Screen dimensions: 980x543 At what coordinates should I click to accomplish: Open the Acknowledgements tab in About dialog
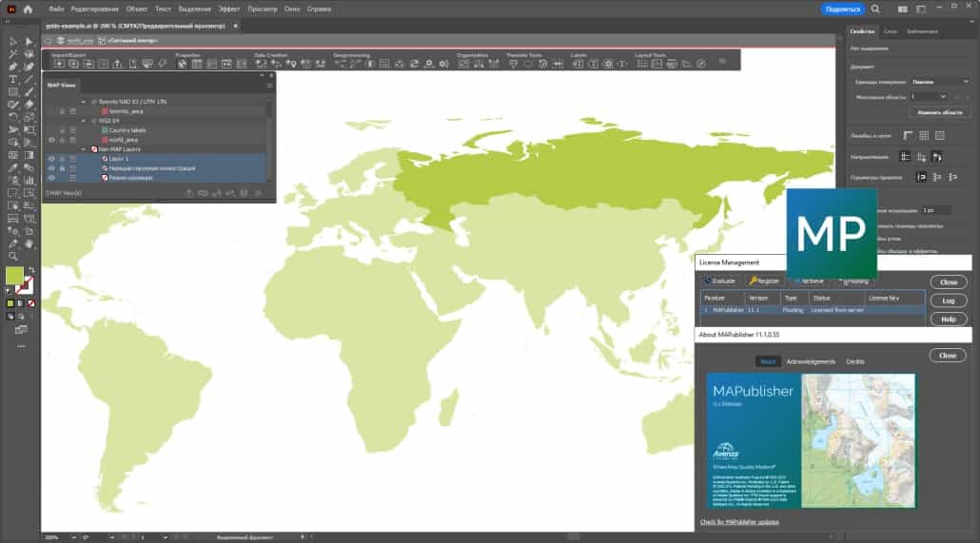[x=811, y=361]
